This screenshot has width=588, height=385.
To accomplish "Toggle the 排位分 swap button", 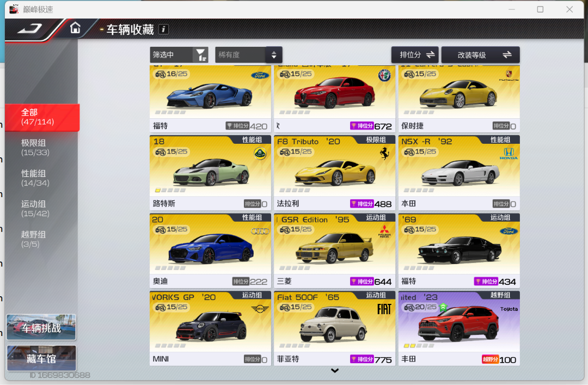I will [416, 55].
